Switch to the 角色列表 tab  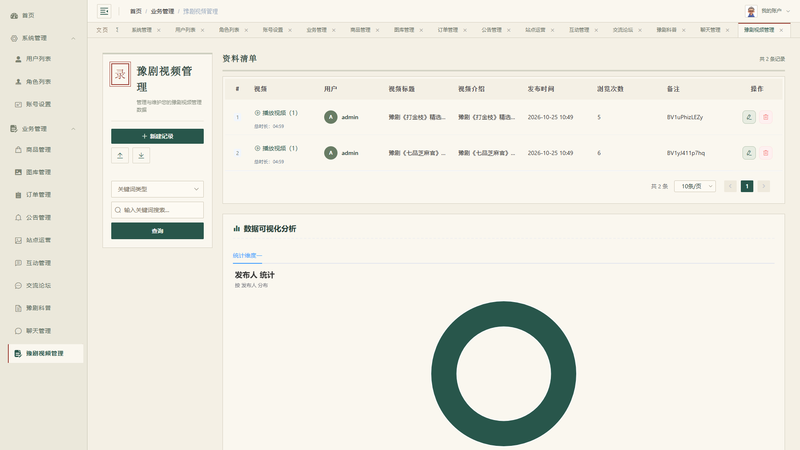click(229, 30)
